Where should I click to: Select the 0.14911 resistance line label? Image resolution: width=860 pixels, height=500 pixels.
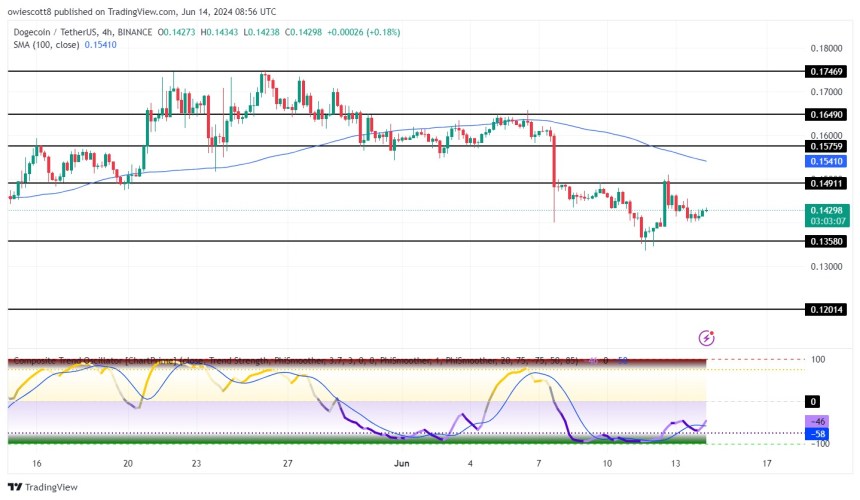[826, 183]
